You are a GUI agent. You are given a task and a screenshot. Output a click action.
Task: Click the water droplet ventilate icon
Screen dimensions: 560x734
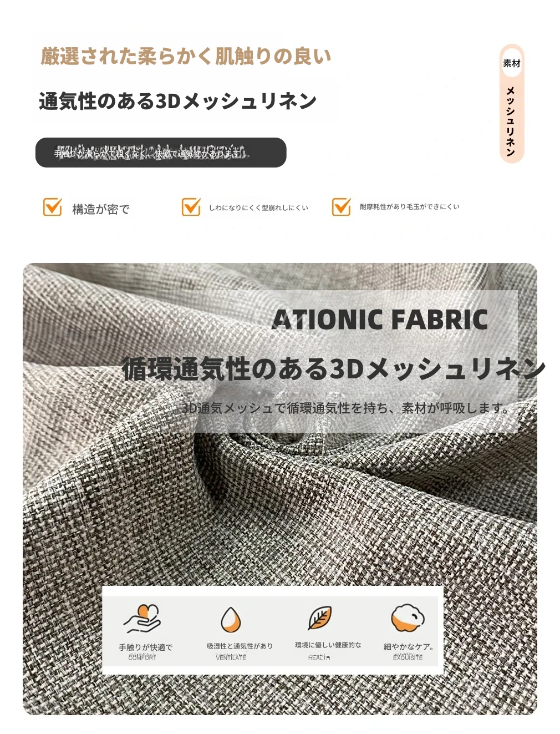(x=231, y=620)
